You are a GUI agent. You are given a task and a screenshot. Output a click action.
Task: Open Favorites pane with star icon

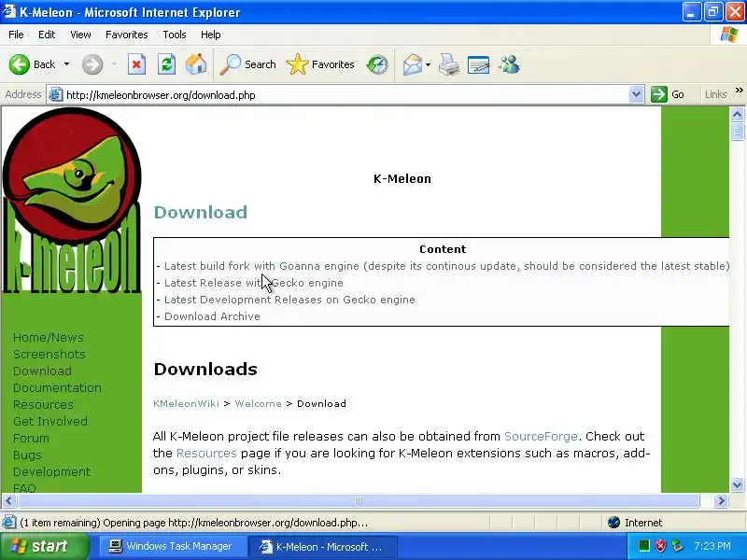(x=320, y=64)
